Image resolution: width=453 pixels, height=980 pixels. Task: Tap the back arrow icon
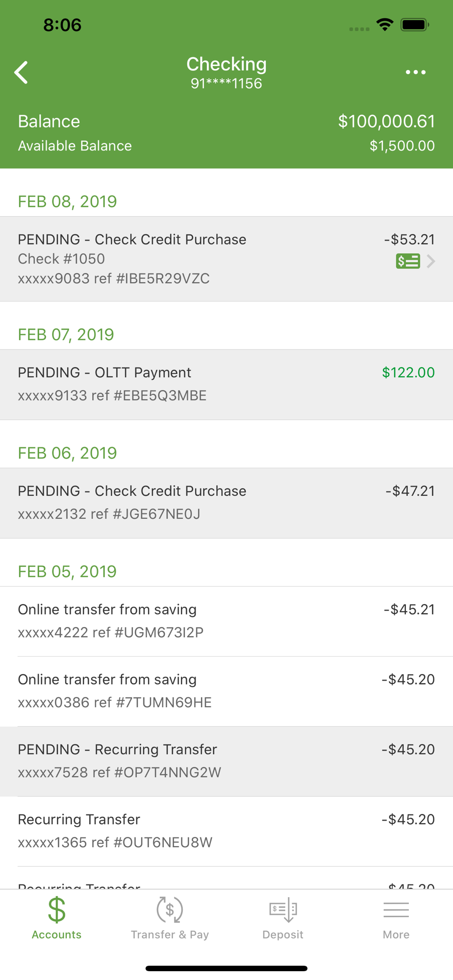point(21,73)
